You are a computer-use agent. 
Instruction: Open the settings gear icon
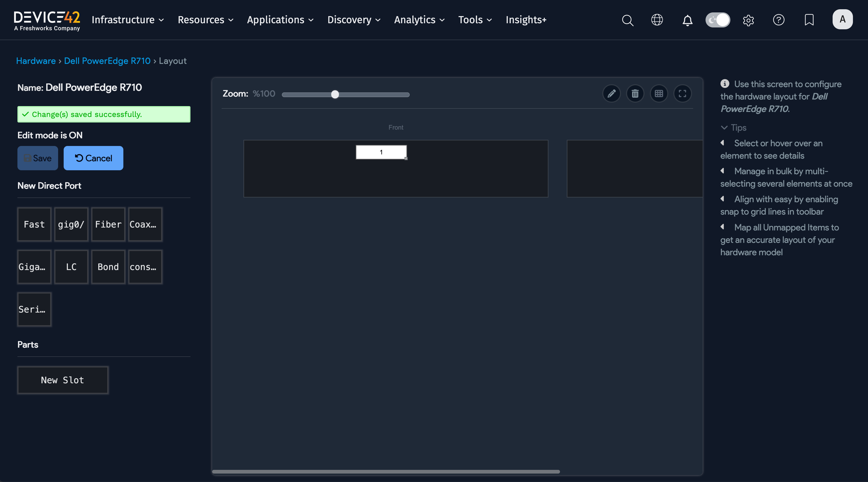coord(748,20)
